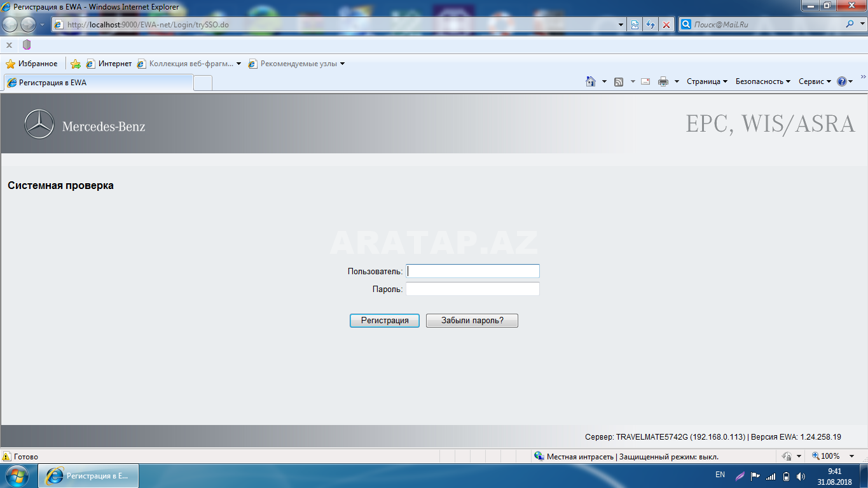Click the Mercedes-Benz star logo
This screenshot has width=868, height=488.
click(x=39, y=123)
